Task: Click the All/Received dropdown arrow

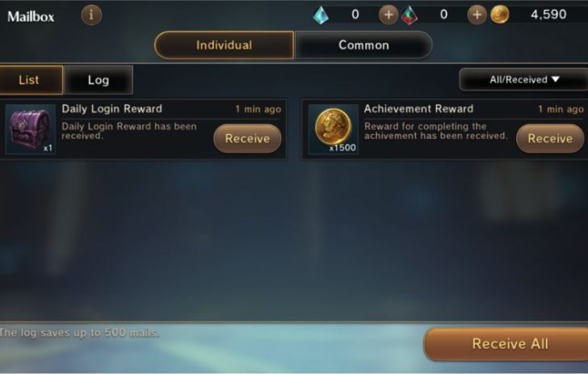Action: pyautogui.click(x=556, y=79)
